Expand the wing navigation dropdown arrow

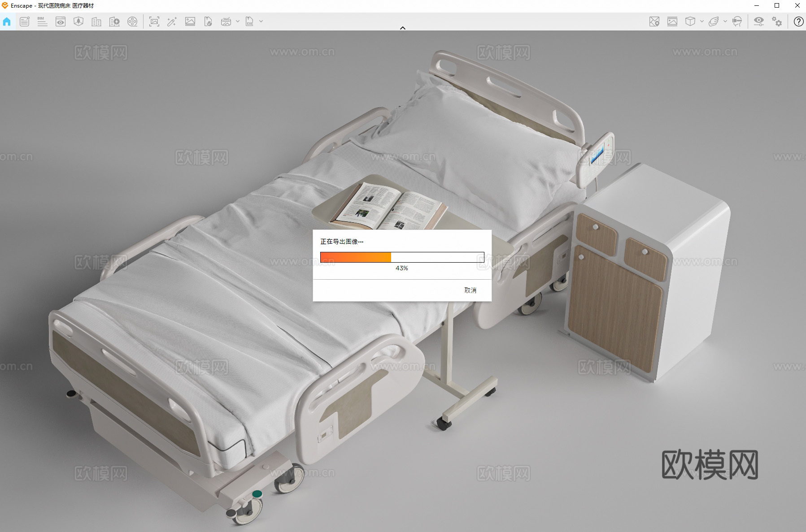coord(725,22)
